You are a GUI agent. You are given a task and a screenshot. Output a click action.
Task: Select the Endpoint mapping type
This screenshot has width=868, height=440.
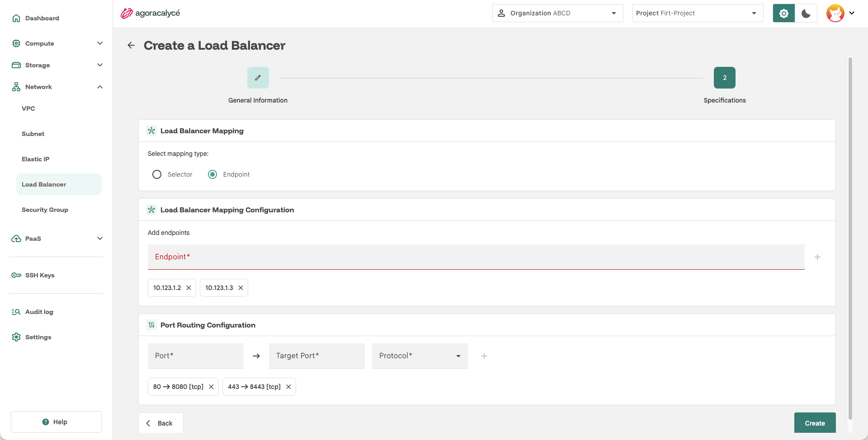212,174
